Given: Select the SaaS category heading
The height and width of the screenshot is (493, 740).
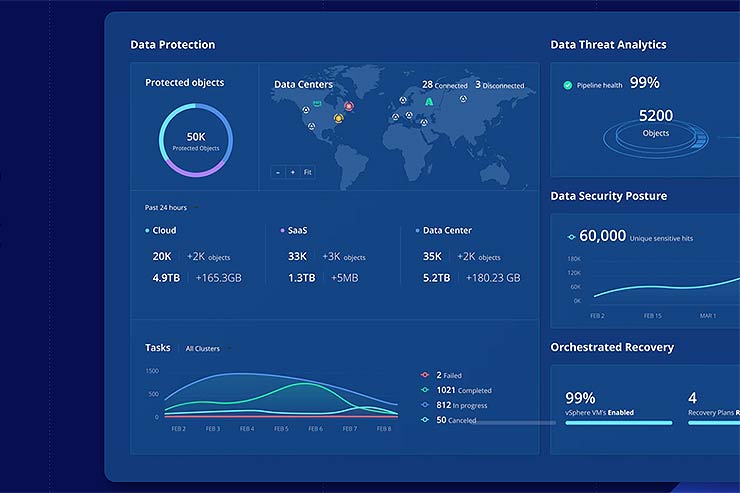Looking at the screenshot, I should (297, 230).
